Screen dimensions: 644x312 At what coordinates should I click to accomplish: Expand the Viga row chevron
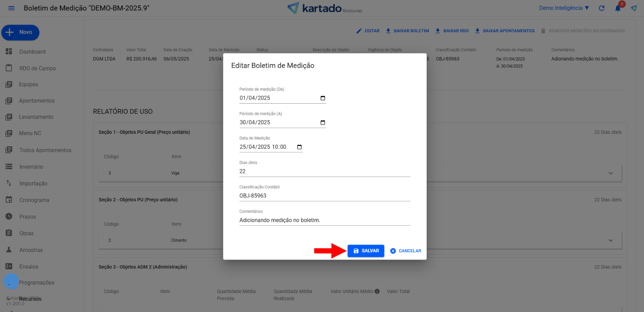(611, 173)
